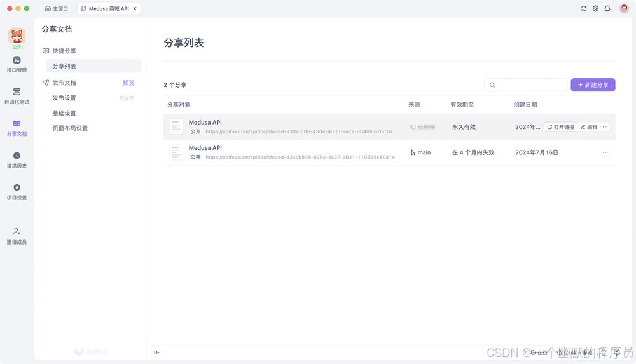The width and height of the screenshot is (636, 364).
Task: Click the 打开链接 button
Action: pyautogui.click(x=560, y=127)
